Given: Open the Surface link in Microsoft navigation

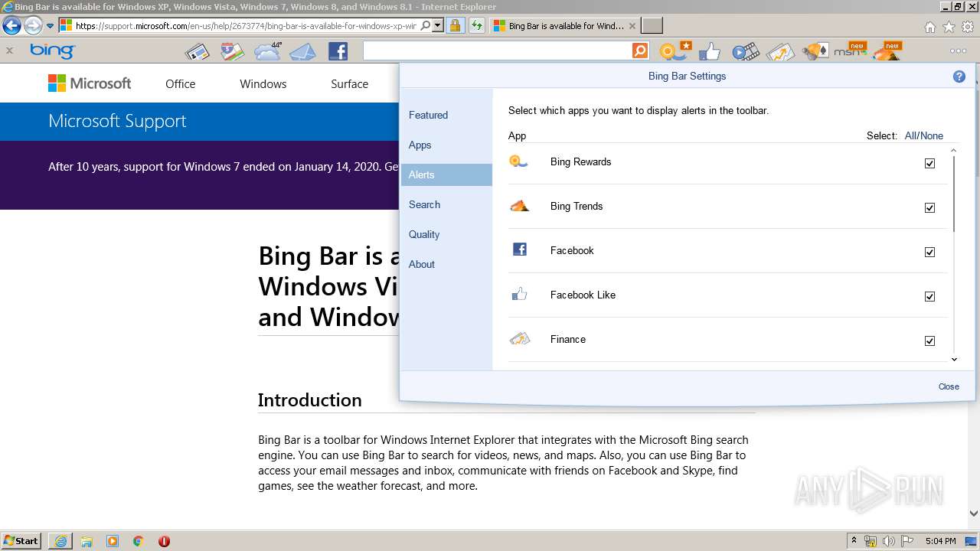Looking at the screenshot, I should (x=349, y=84).
